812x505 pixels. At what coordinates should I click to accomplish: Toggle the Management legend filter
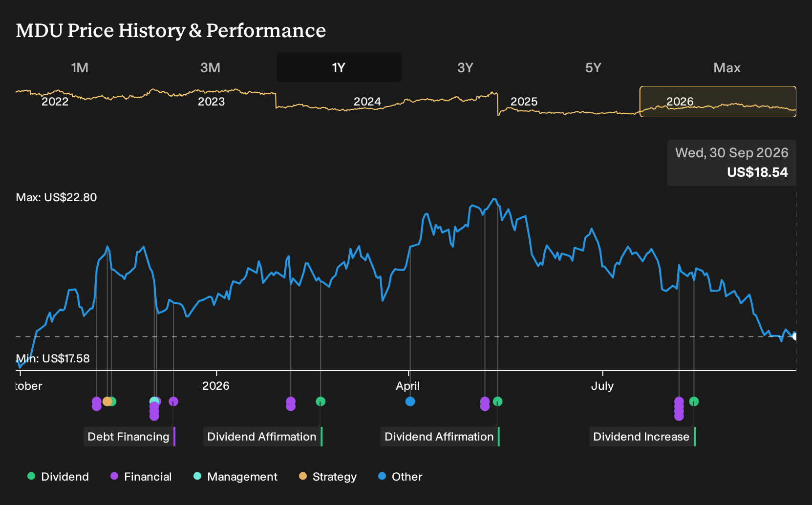235,477
